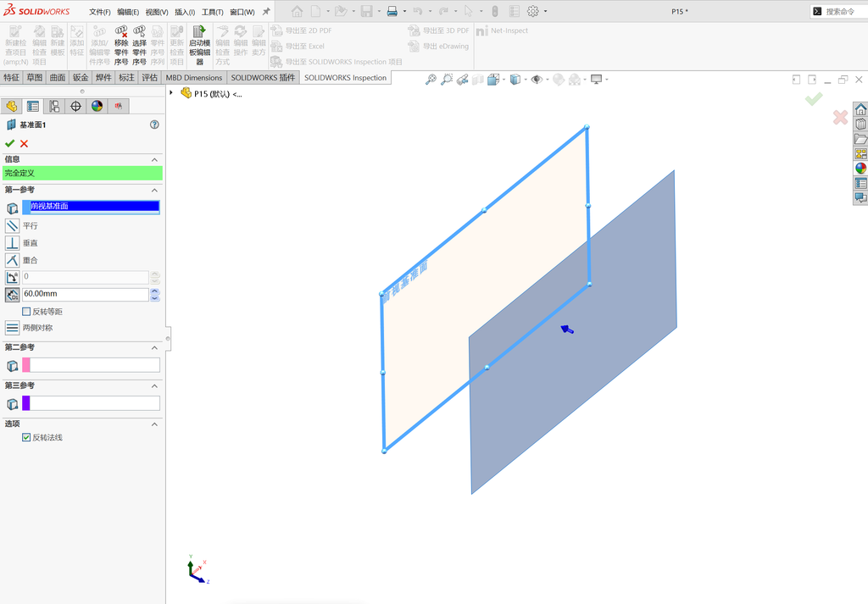Switch to the 草图 tab

tap(34, 77)
